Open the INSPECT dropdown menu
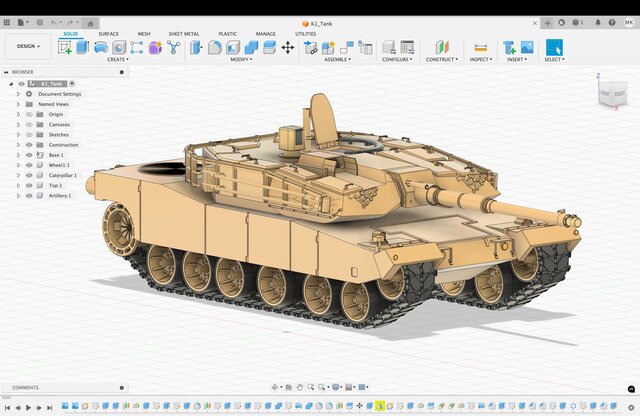640x416 pixels. click(481, 60)
